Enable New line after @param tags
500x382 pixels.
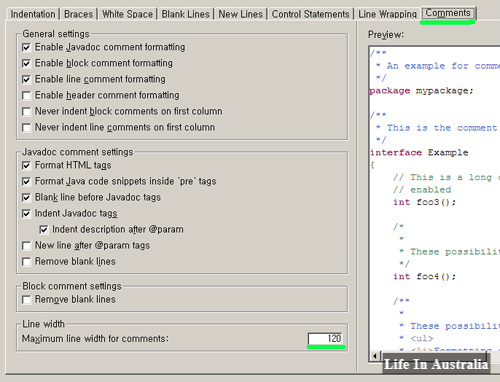coord(26,246)
